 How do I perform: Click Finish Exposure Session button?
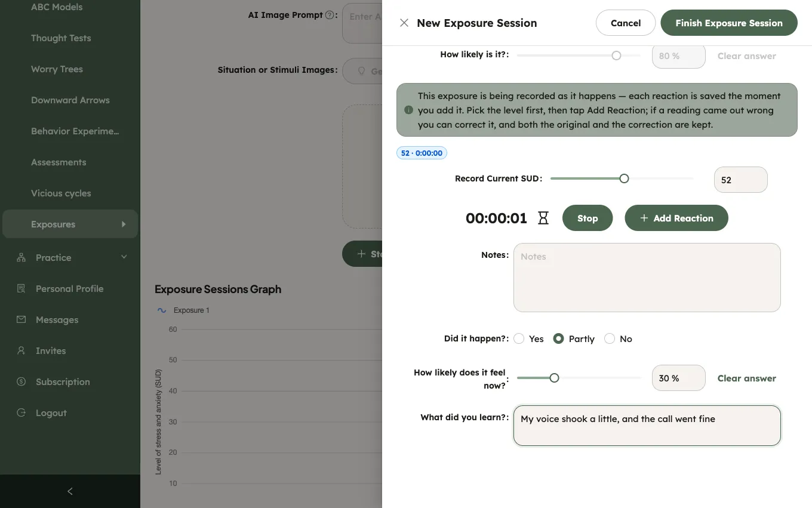point(729,23)
